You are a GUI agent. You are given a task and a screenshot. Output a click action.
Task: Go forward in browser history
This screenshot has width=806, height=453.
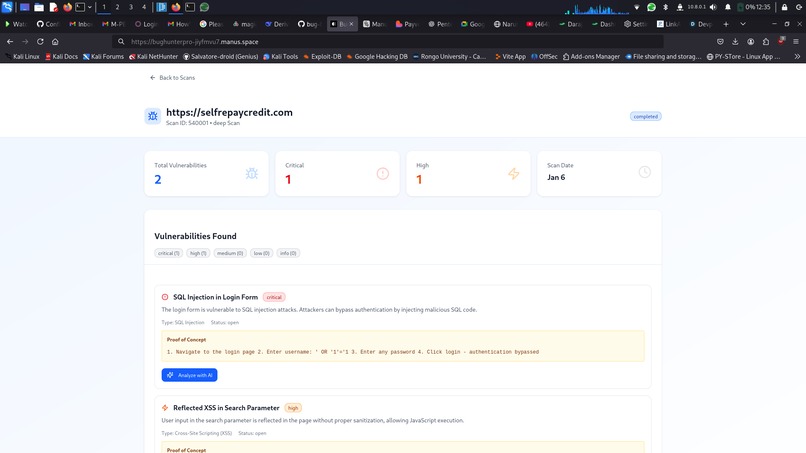pos(25,42)
